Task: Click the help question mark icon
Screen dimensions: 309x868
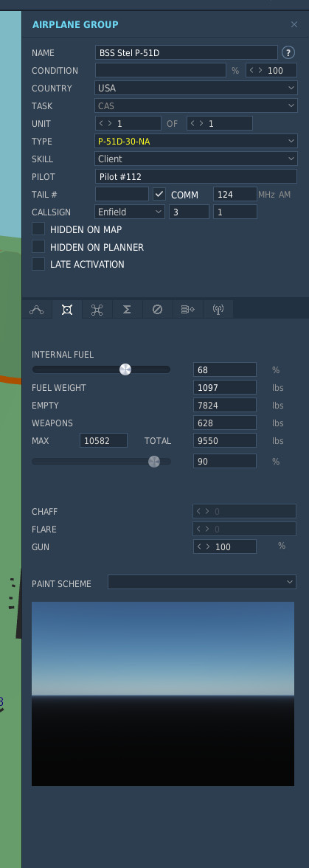Action: coord(288,52)
